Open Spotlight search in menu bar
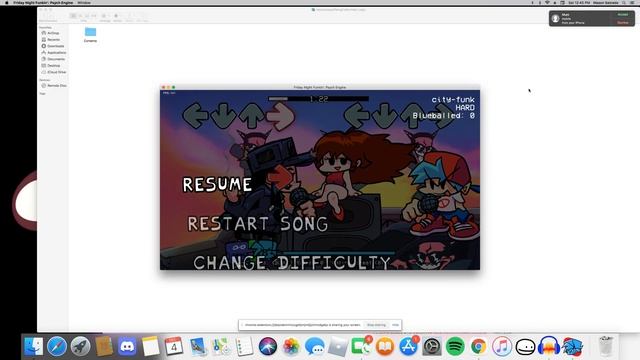Screen dimensions: 640x360 click(x=624, y=2)
